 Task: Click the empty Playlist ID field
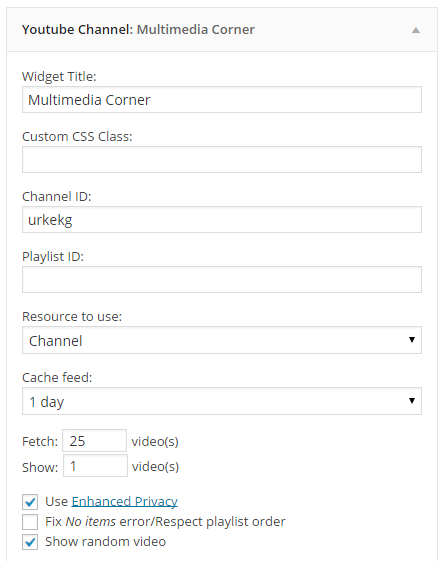tap(222, 279)
